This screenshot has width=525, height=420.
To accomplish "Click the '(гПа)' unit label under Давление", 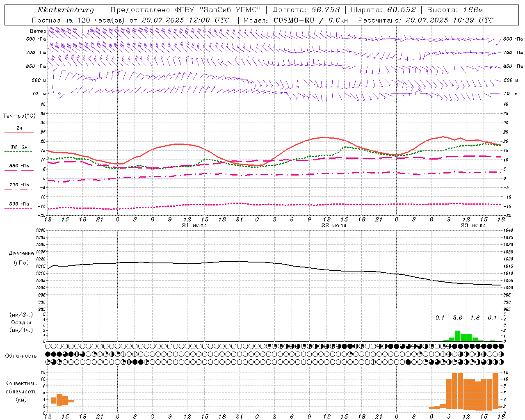I will click(x=21, y=262).
